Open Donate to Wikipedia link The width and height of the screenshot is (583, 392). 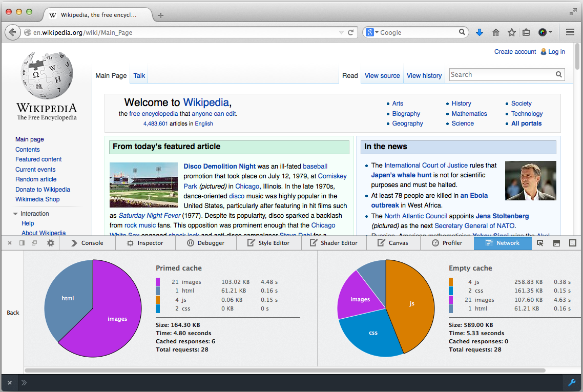pos(43,189)
